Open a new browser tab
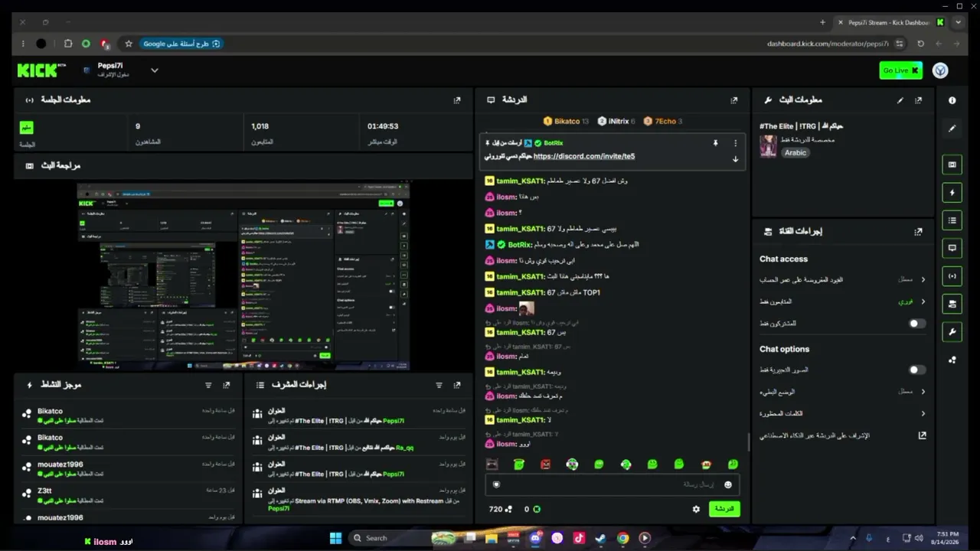The height and width of the screenshot is (551, 980). [822, 22]
